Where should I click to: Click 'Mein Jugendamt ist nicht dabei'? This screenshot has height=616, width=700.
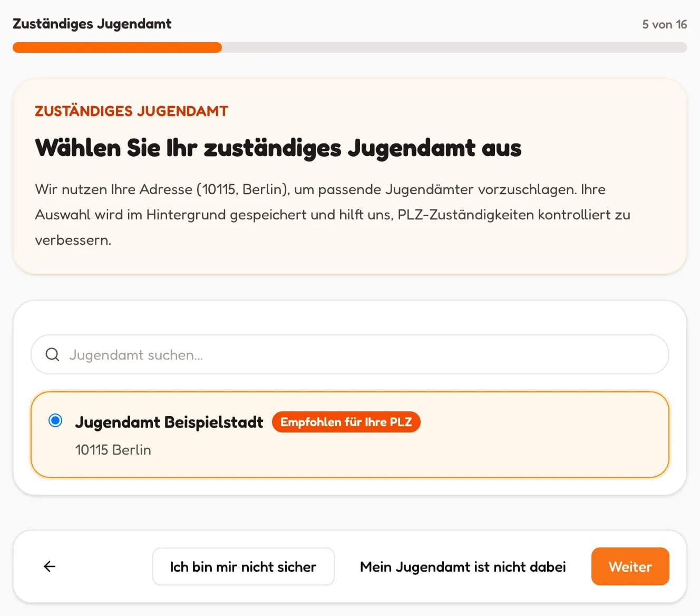click(x=463, y=566)
